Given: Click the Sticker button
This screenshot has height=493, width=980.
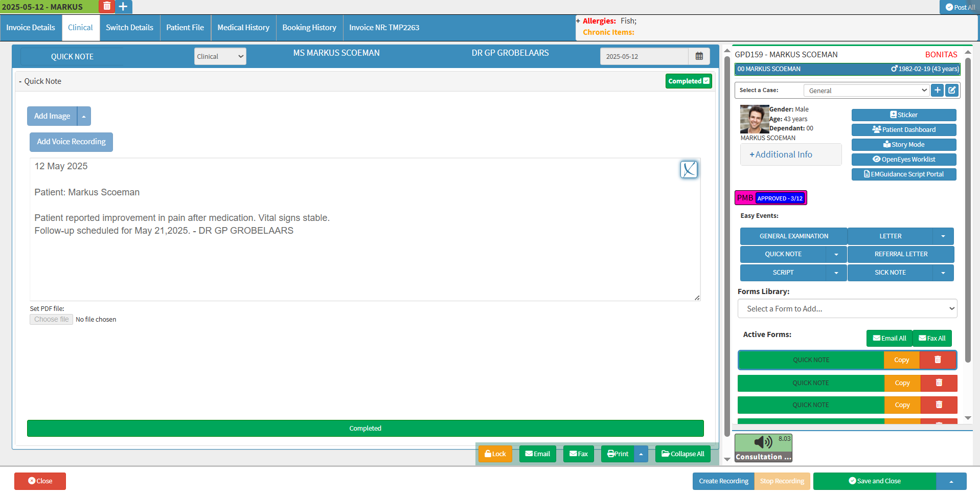Looking at the screenshot, I should pyautogui.click(x=904, y=115).
